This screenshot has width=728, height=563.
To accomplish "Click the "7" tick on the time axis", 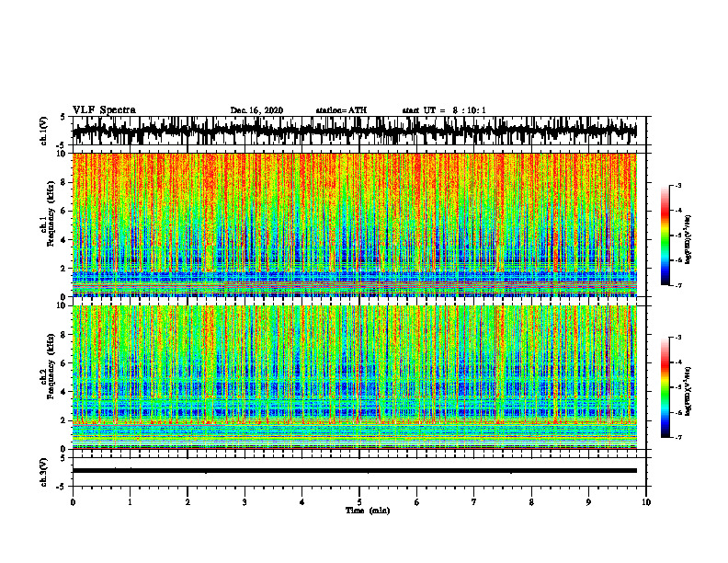I will click(x=474, y=502).
